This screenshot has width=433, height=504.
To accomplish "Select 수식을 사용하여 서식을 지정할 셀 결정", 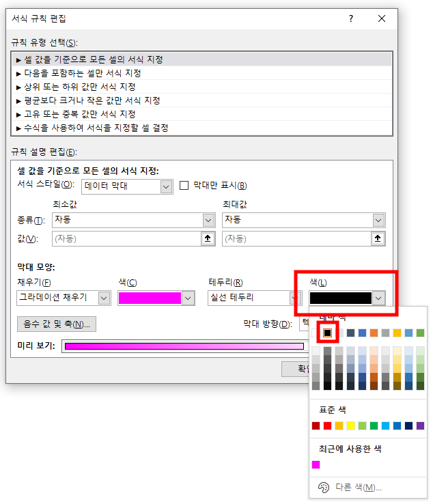I will [x=202, y=128].
